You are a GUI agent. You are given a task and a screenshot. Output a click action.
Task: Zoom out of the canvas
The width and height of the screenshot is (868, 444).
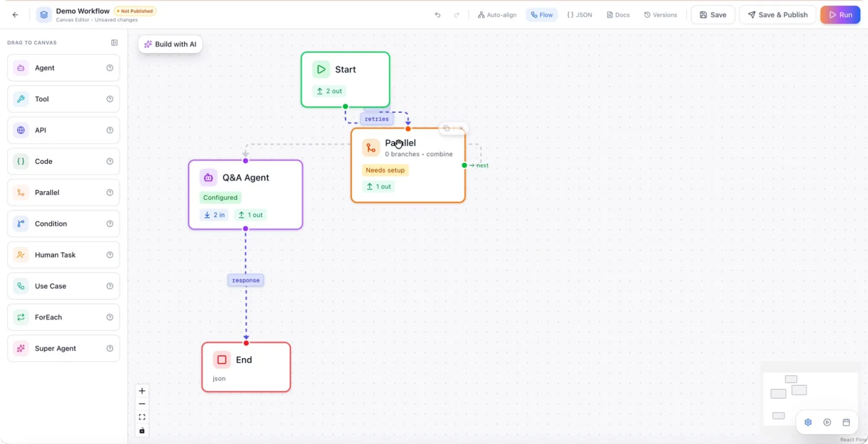[142, 404]
